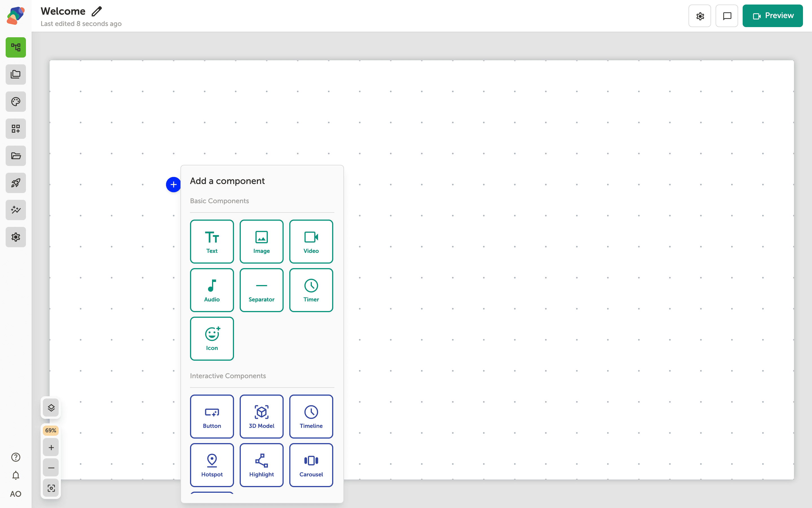
Task: Add a Hotspot component
Action: 212,465
